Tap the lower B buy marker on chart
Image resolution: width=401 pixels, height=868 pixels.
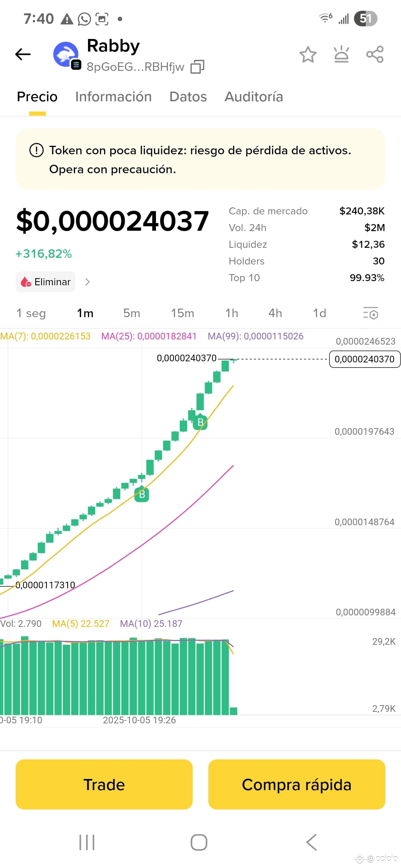141,494
